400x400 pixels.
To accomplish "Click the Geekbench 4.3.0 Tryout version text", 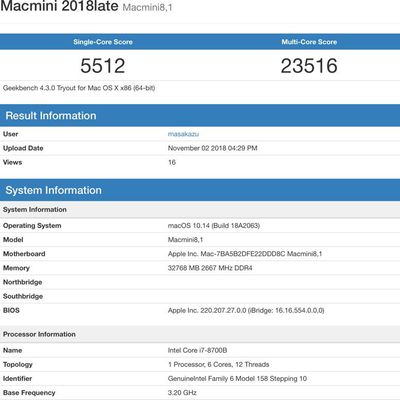I will (x=79, y=88).
